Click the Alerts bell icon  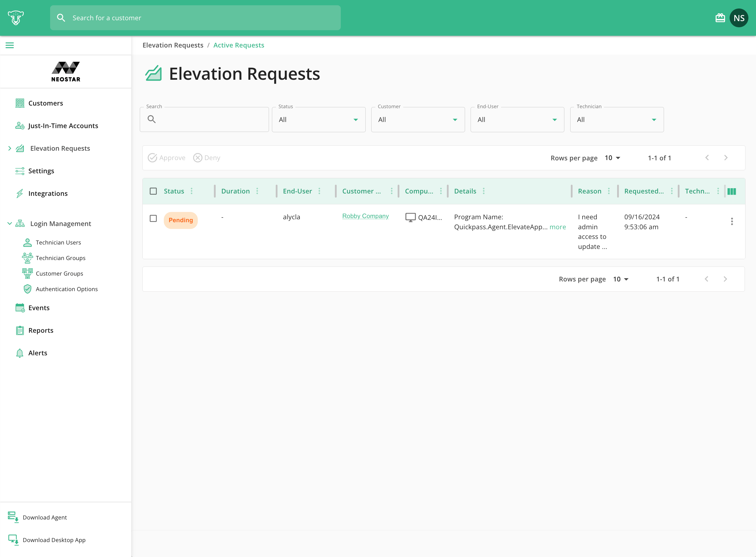point(20,353)
